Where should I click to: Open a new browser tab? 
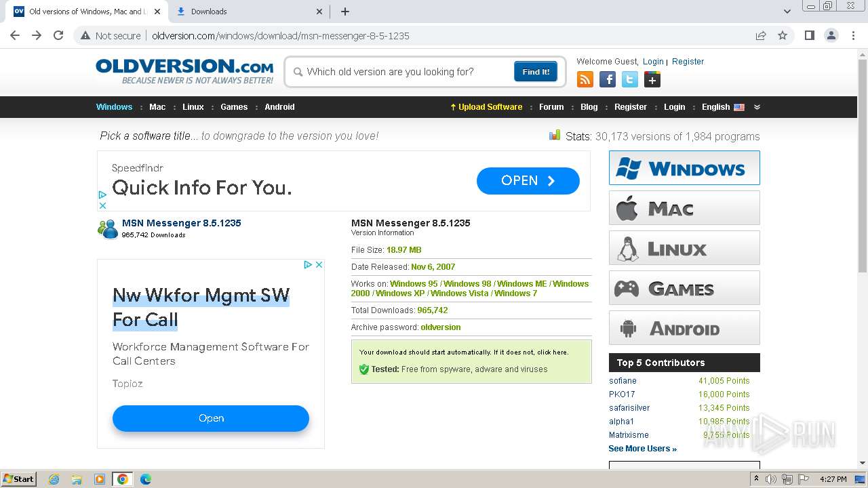[x=345, y=12]
